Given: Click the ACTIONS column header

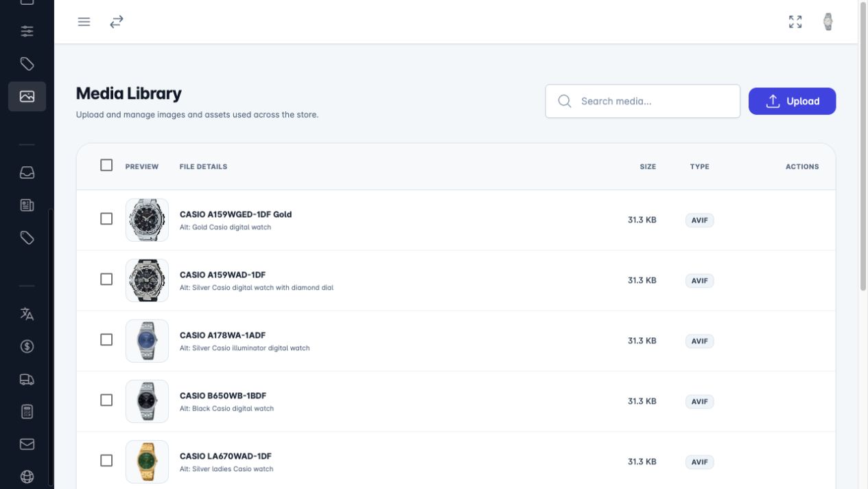Looking at the screenshot, I should tap(802, 166).
